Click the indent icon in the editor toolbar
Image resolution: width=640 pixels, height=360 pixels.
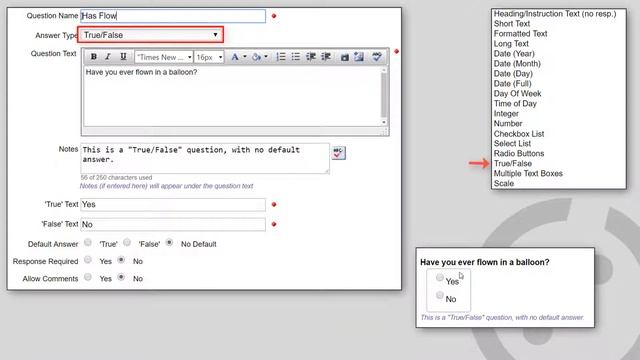[x=326, y=57]
